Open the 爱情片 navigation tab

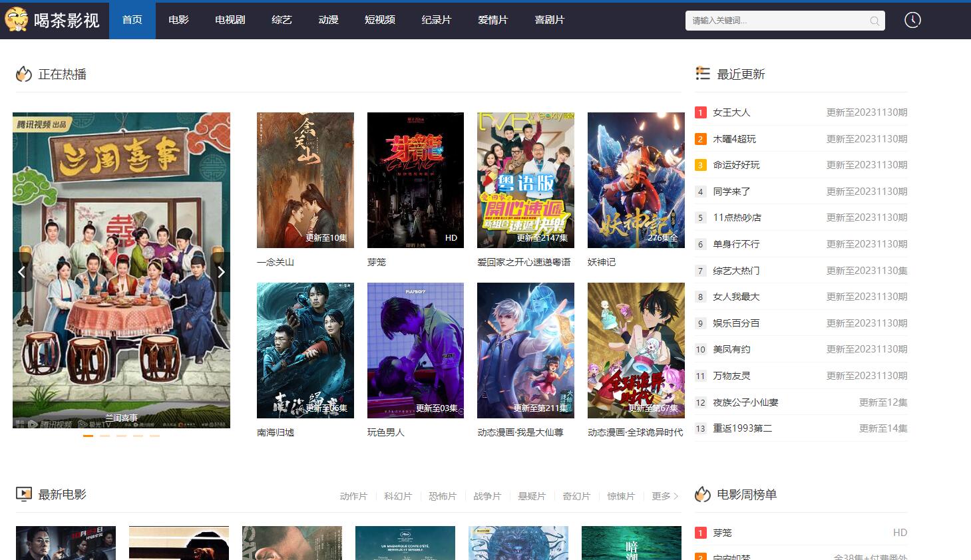[x=493, y=20]
